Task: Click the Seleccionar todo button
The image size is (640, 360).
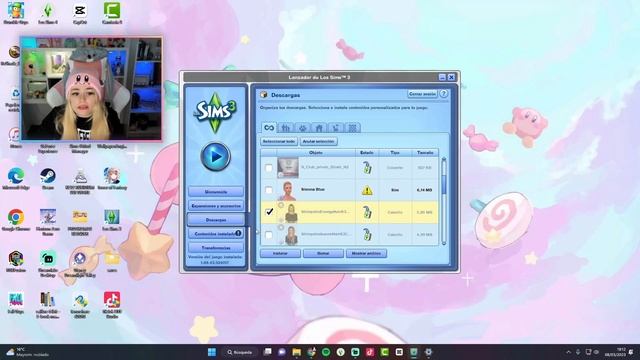Action: pyautogui.click(x=279, y=142)
